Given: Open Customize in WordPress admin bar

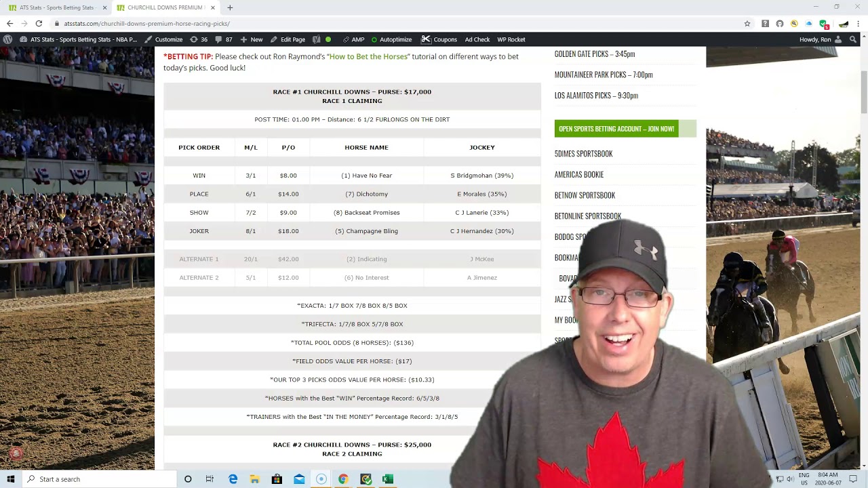Looking at the screenshot, I should point(163,39).
